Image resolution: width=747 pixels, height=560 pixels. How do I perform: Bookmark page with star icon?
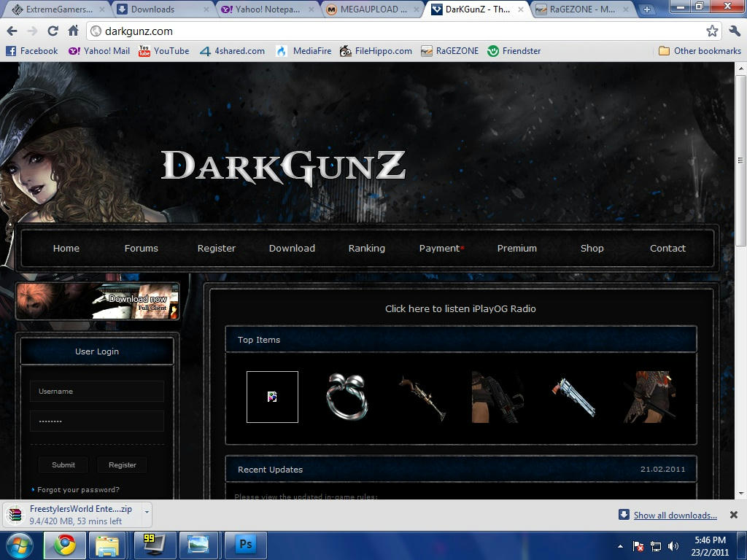712,31
